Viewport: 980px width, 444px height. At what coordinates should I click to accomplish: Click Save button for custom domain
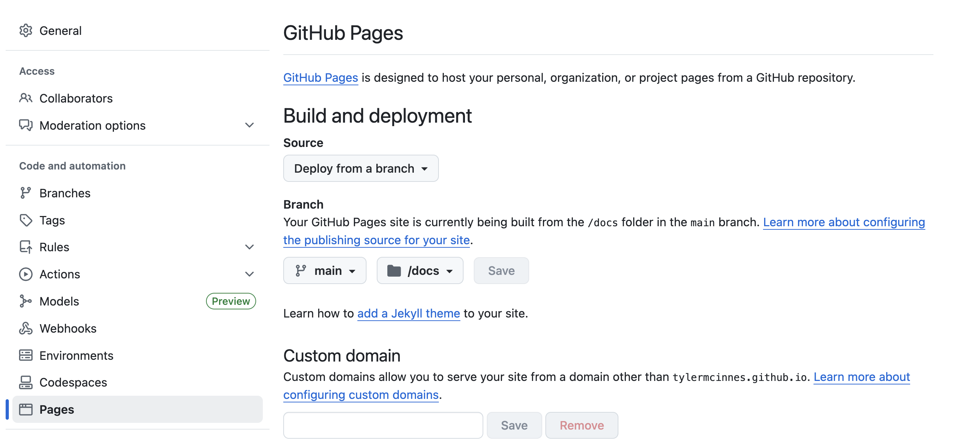pos(514,425)
